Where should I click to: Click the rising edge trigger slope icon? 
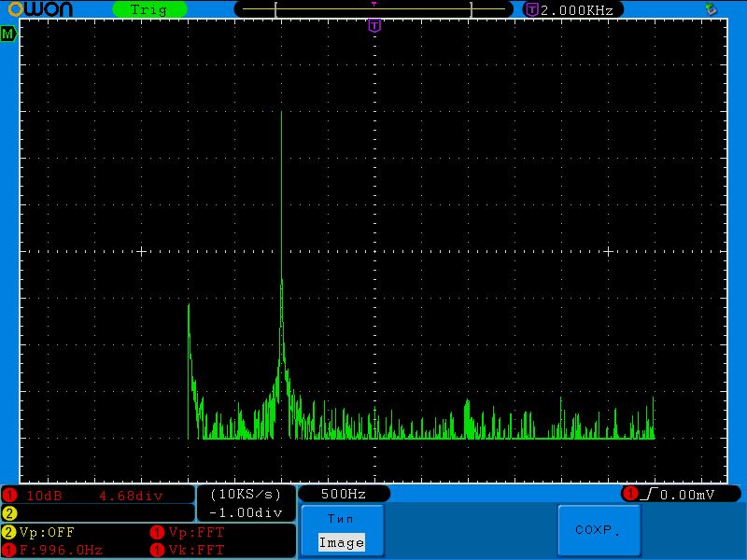pos(648,495)
